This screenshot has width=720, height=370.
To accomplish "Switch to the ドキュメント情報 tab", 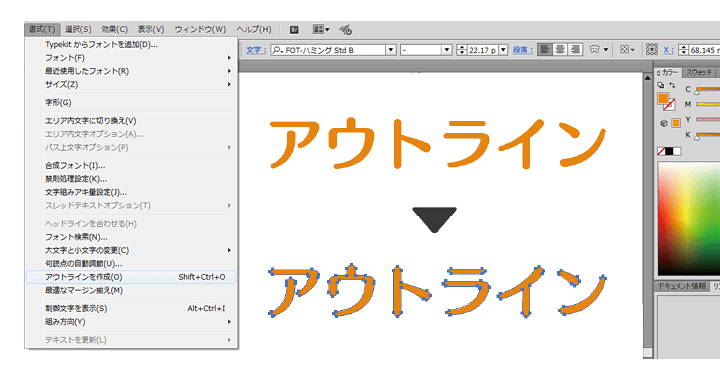I will tap(682, 286).
